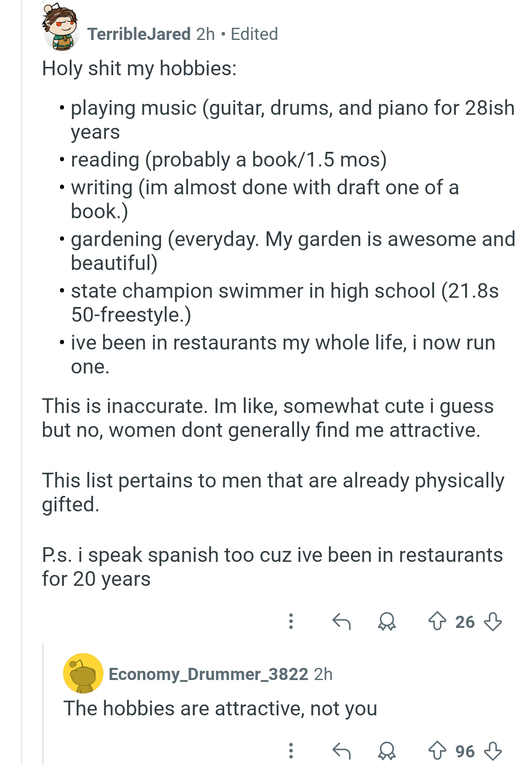
Task: Open TerribleJared's user profile
Action: coord(139,34)
